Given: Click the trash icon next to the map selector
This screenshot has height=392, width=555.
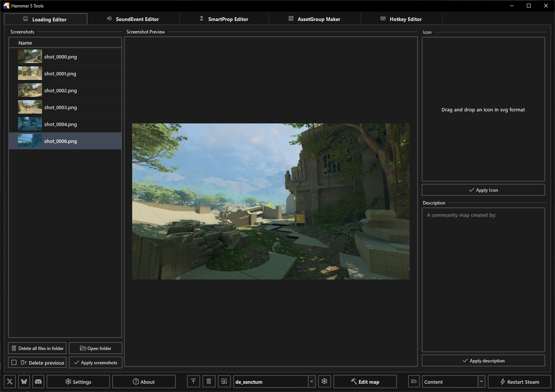Looking at the screenshot, I should (x=209, y=381).
